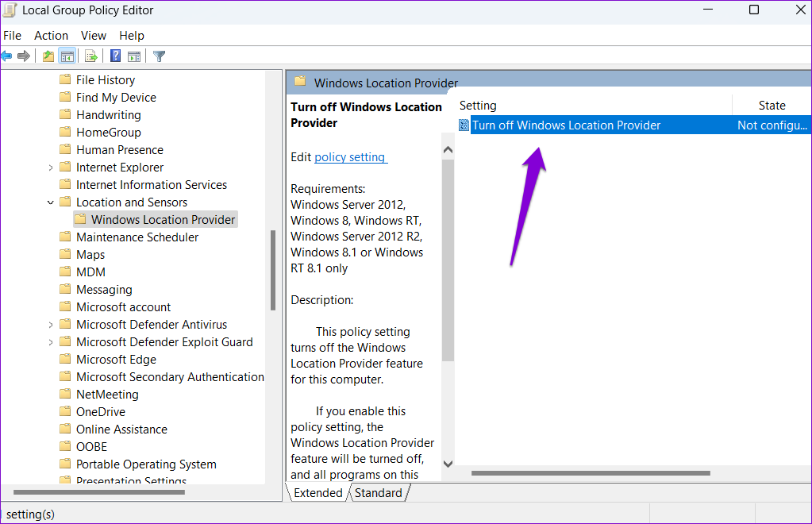
Task: Click the Export List toolbar icon
Action: click(91, 56)
